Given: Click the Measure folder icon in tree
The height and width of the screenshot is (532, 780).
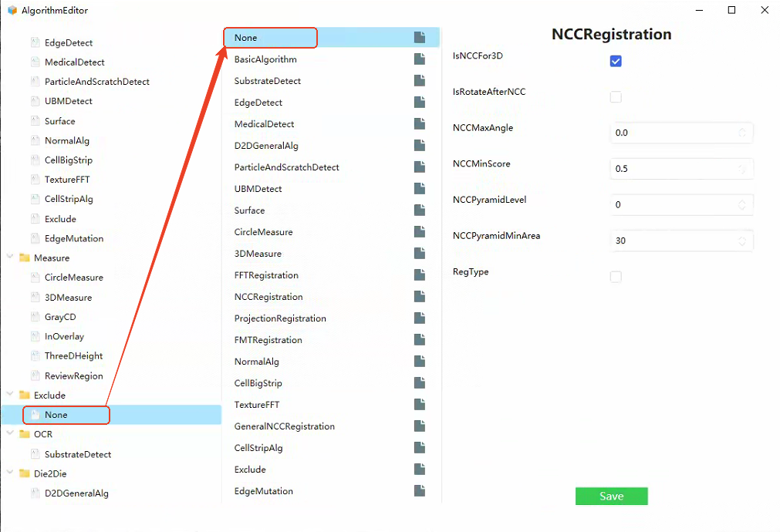Looking at the screenshot, I should pyautogui.click(x=25, y=258).
